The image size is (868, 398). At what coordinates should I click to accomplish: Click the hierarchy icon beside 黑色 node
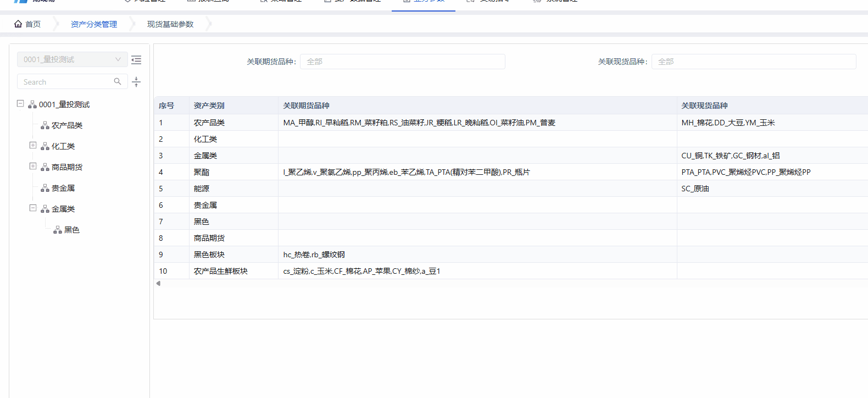click(x=58, y=230)
